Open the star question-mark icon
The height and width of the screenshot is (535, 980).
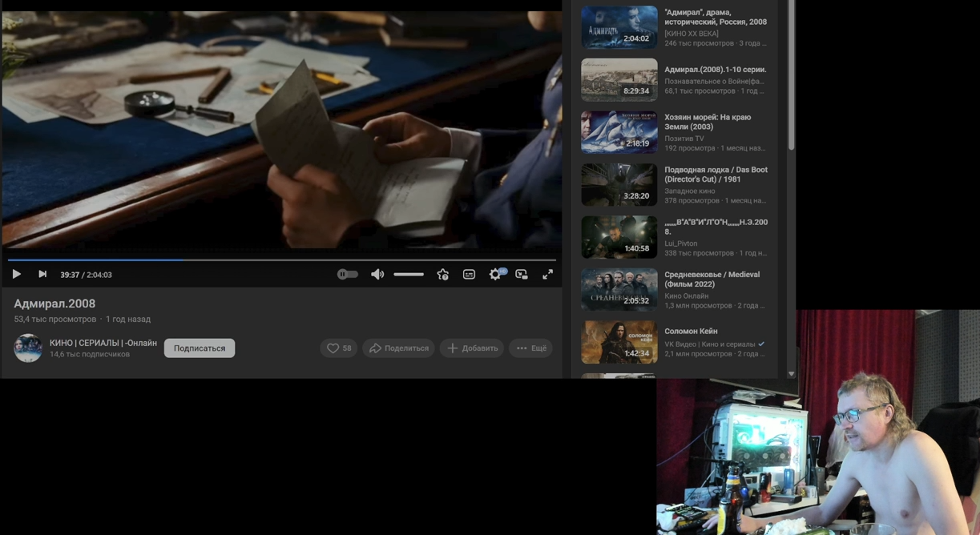tap(442, 274)
